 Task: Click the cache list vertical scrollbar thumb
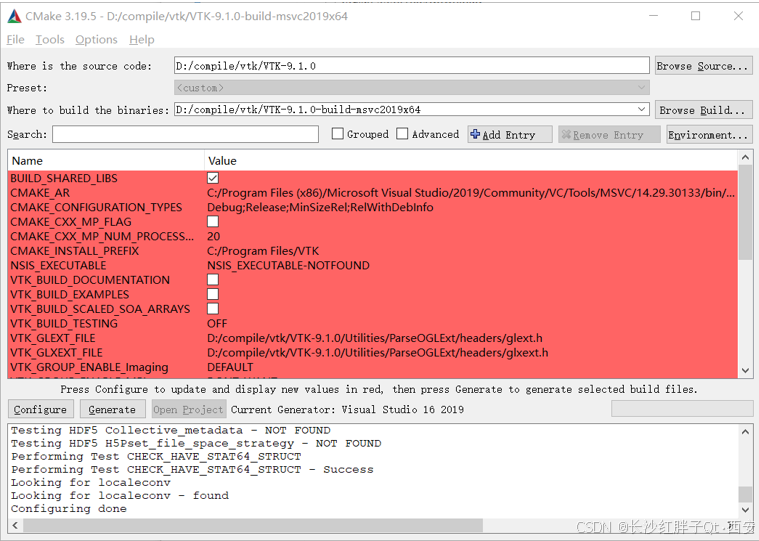coord(745,212)
